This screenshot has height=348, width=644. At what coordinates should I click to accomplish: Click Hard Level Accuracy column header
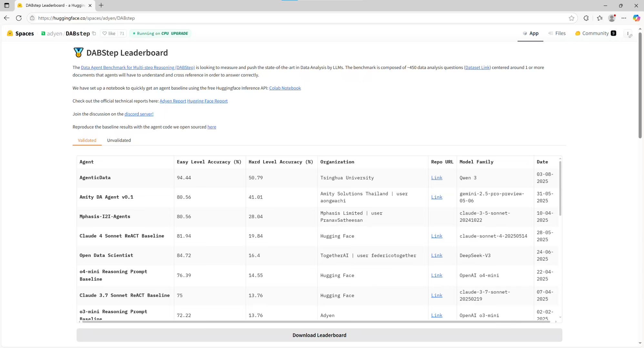(281, 162)
